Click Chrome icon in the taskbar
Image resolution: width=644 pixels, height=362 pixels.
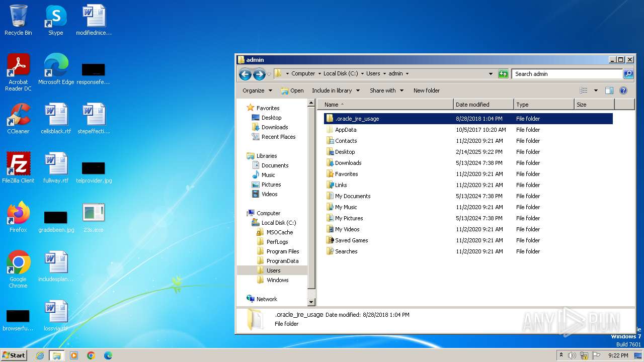pos(91,355)
